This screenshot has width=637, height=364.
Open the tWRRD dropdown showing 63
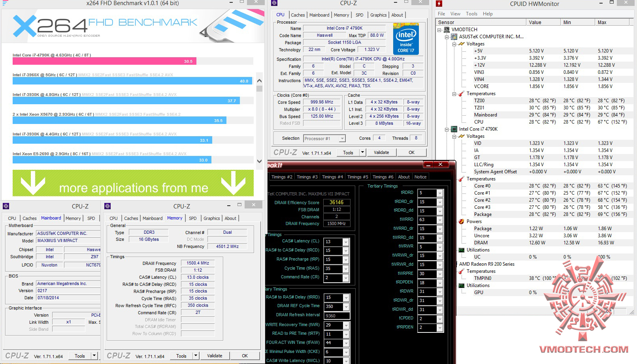(x=440, y=220)
